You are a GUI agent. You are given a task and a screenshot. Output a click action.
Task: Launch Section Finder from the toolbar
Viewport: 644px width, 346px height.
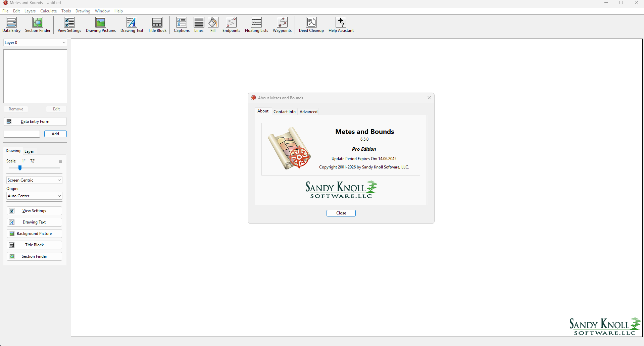pos(38,25)
